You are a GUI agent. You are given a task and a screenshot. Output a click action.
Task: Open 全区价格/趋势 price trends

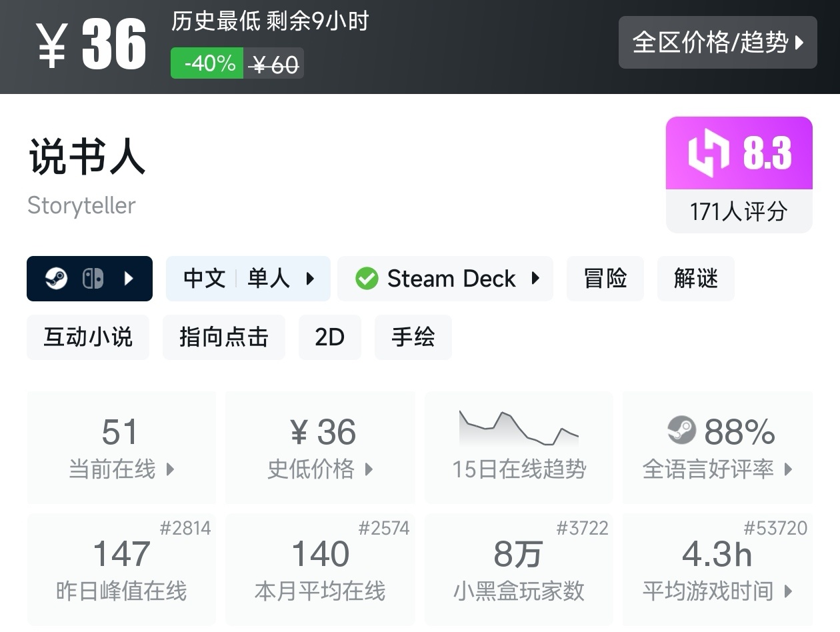[717, 43]
